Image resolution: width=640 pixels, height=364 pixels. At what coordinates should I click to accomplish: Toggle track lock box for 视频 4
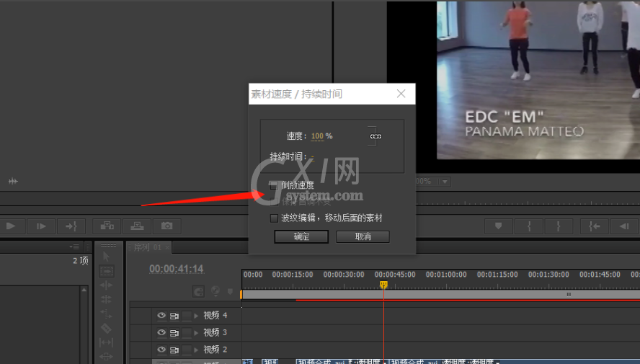pos(187,316)
